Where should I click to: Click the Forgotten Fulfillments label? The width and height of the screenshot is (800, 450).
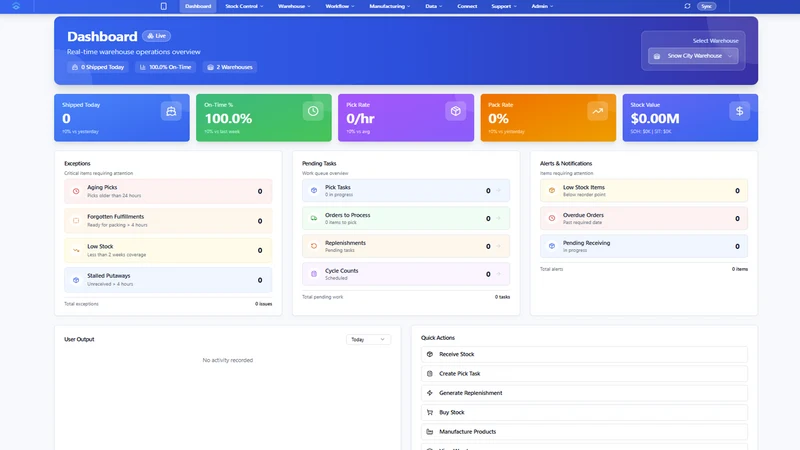pyautogui.click(x=115, y=216)
